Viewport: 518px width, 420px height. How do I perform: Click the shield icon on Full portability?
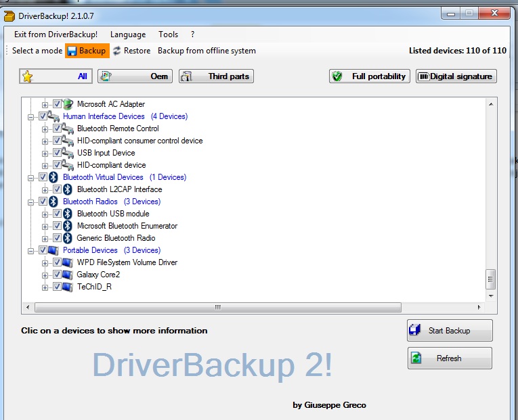pyautogui.click(x=337, y=76)
